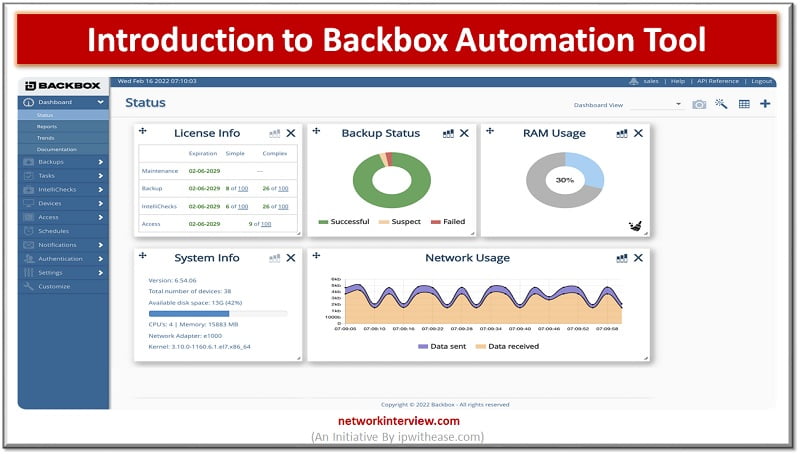Click the Network Usage move handle

(x=316, y=256)
